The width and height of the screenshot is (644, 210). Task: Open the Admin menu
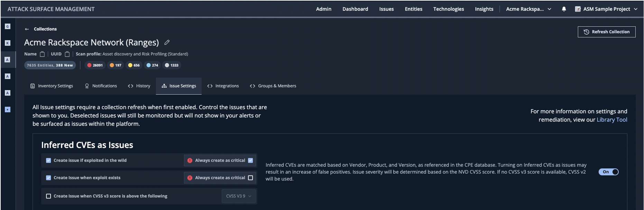click(324, 9)
